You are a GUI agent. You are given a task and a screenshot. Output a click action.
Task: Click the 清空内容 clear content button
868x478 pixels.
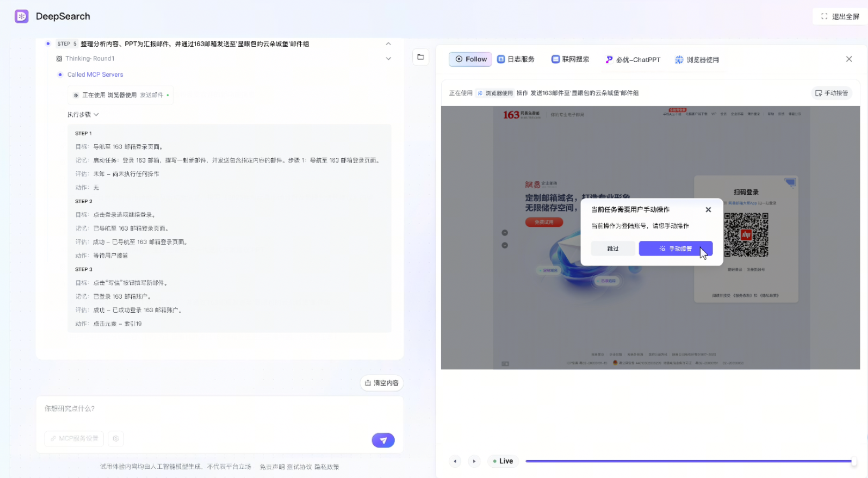click(382, 383)
